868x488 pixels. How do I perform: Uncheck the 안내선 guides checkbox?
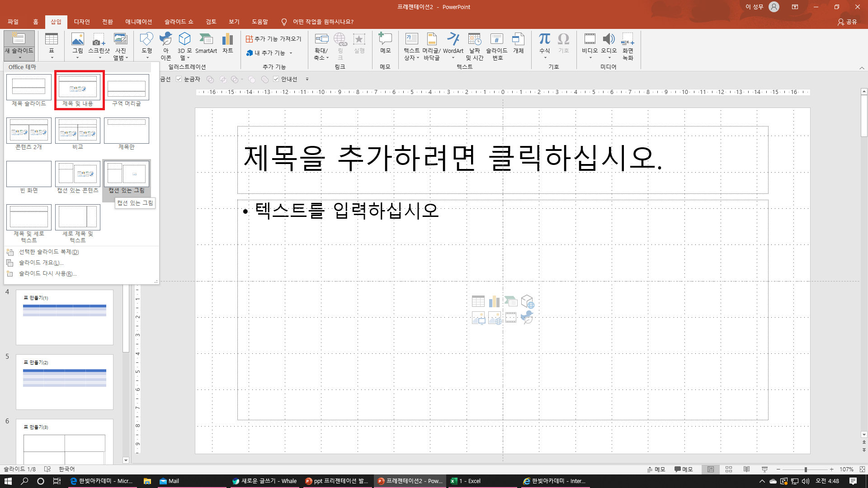[x=276, y=79]
